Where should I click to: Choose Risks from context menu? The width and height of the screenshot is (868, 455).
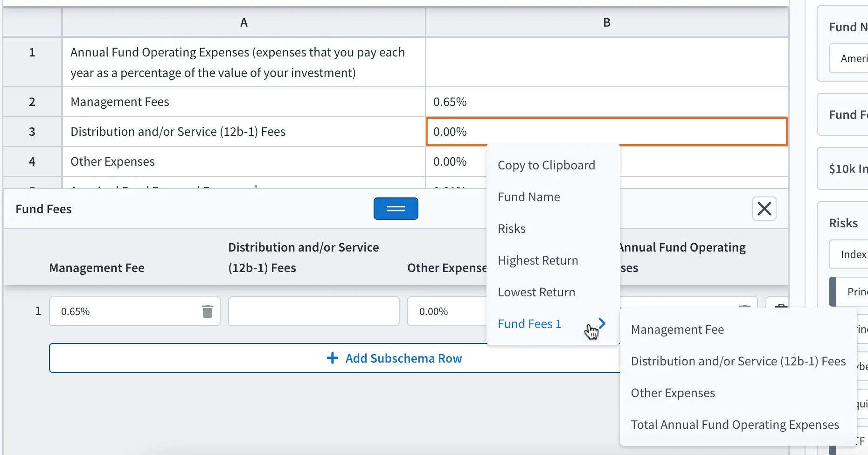tap(511, 229)
